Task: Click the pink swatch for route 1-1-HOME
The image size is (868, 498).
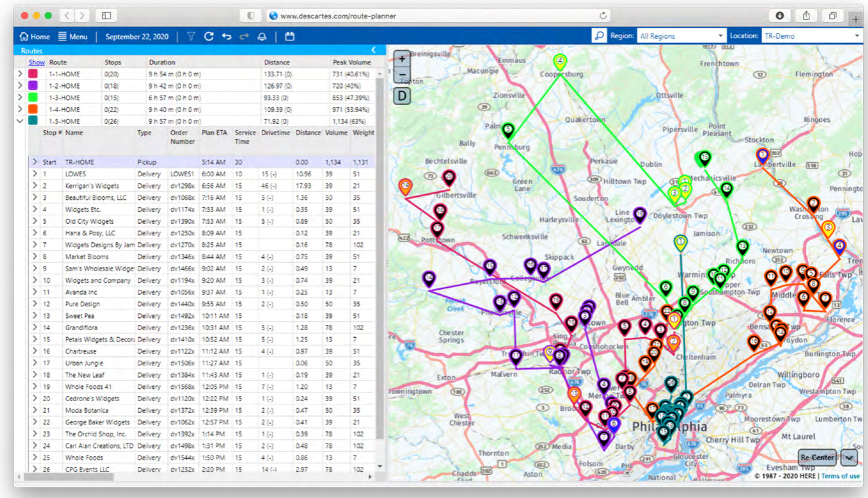Action: click(x=33, y=74)
